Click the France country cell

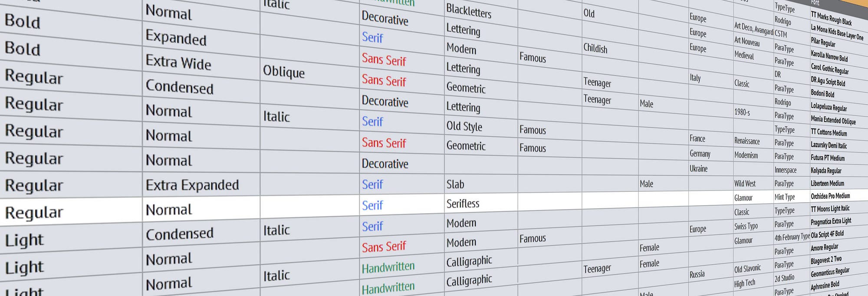(x=697, y=138)
